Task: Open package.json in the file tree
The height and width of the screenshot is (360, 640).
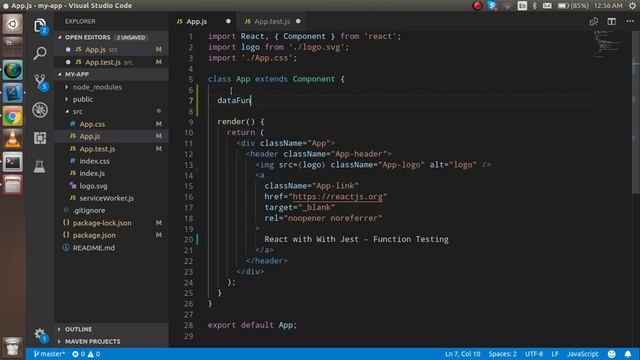Action: point(111,235)
